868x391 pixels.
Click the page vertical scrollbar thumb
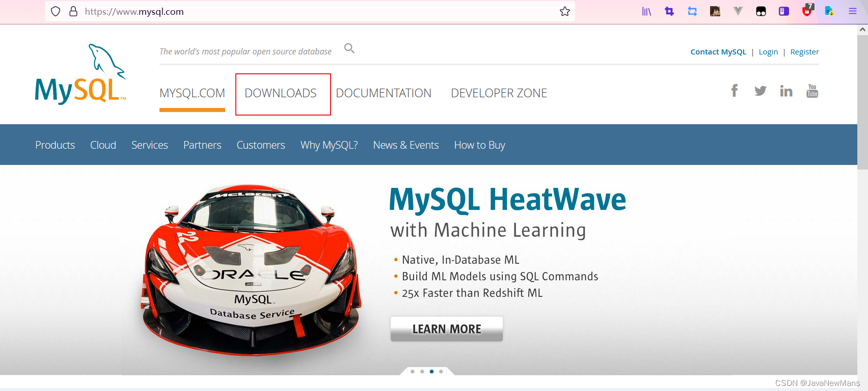862,102
